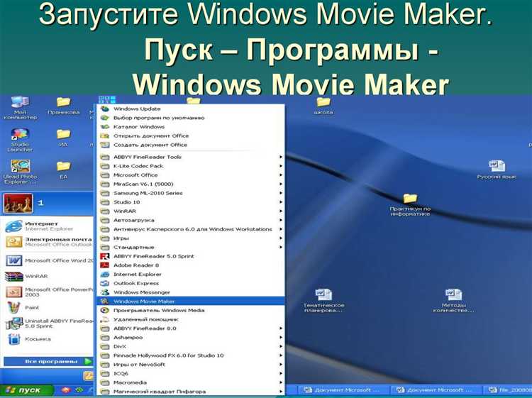Expand the Игры program group
This screenshot has width=532, height=398.
(191, 238)
